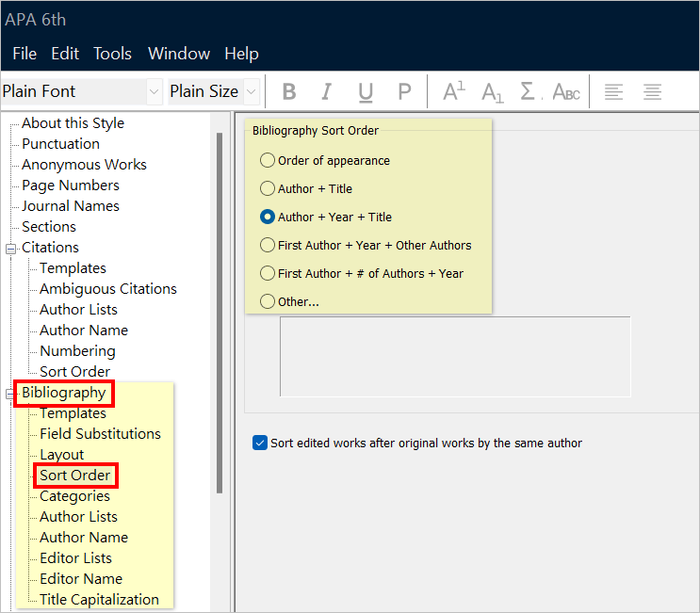The width and height of the screenshot is (700, 613).
Task: Select Journal Names tree item
Action: tap(71, 205)
